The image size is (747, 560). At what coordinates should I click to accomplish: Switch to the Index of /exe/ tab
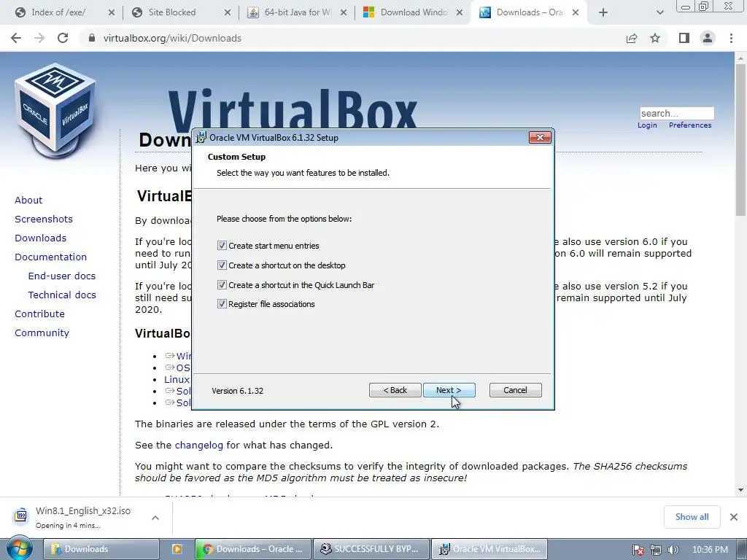(x=58, y=12)
